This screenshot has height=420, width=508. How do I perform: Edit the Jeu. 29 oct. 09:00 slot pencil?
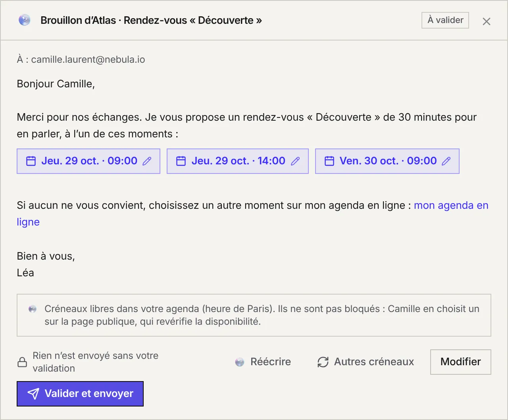click(147, 161)
